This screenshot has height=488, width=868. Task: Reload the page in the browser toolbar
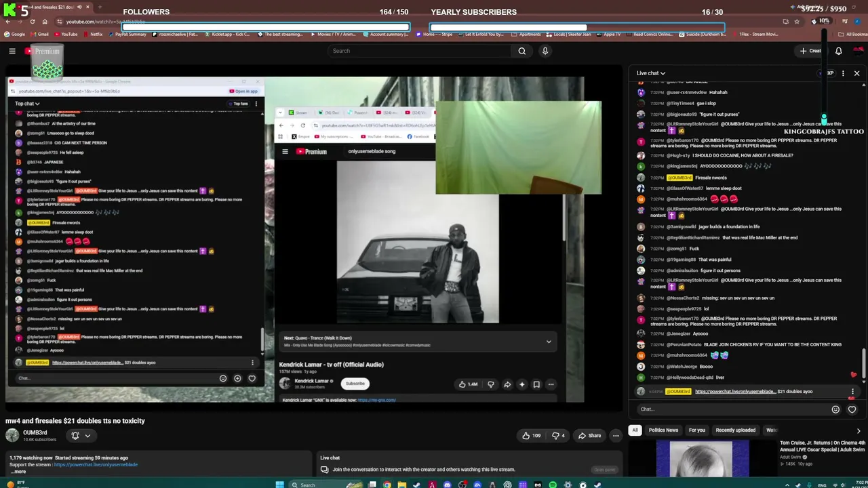(x=33, y=22)
